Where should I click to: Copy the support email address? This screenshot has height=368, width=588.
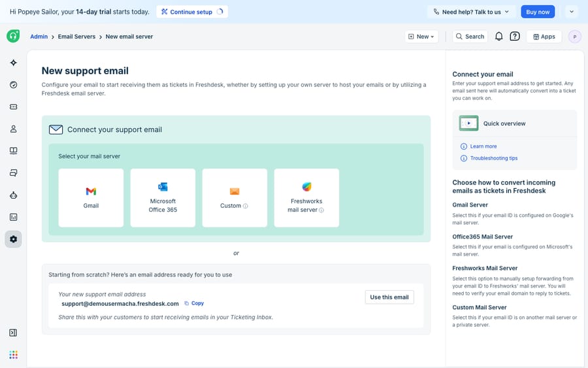[x=194, y=303]
